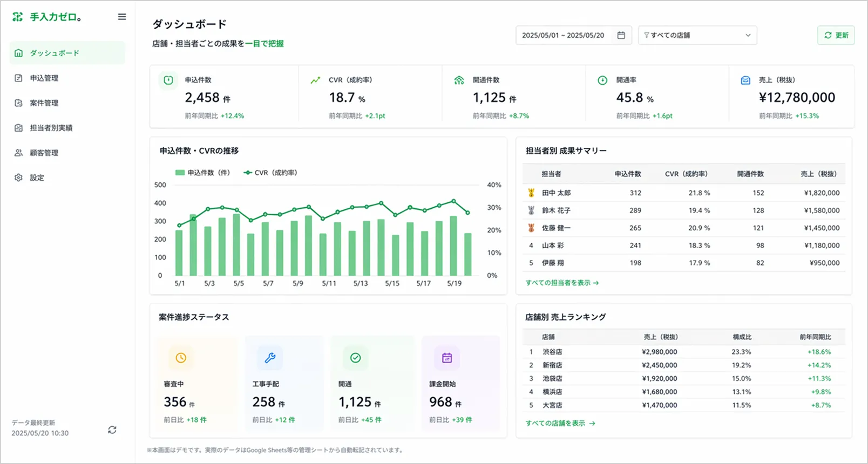Open calendar icon in date range field
This screenshot has height=464, width=868.
(x=621, y=35)
